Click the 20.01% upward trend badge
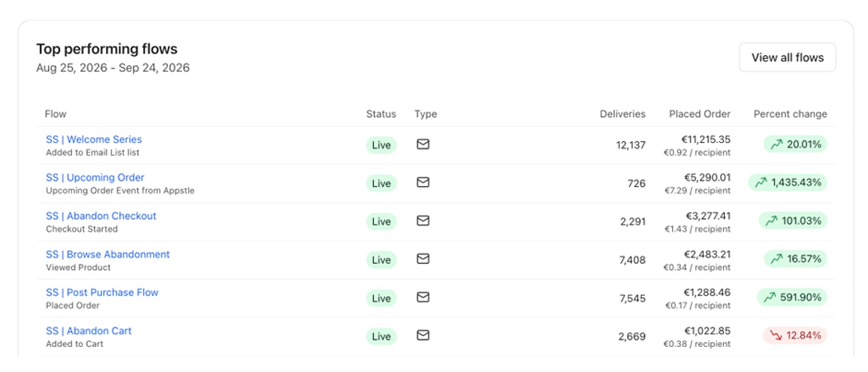Viewport: 868px width, 372px height. (795, 144)
